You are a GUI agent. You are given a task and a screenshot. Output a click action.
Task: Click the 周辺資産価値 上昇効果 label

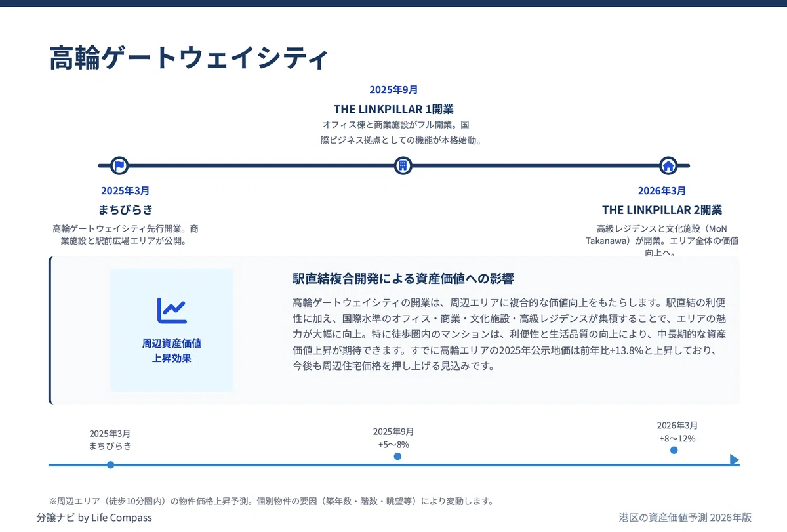(x=172, y=351)
